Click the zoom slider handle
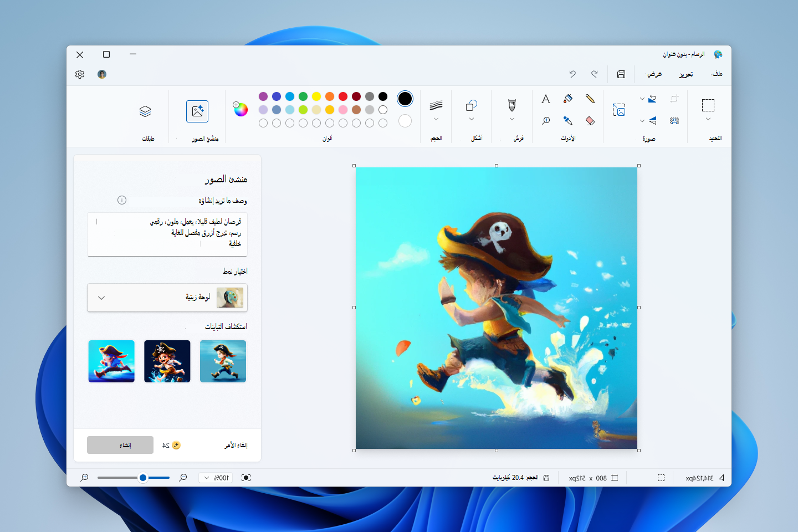This screenshot has height=532, width=798. click(143, 478)
